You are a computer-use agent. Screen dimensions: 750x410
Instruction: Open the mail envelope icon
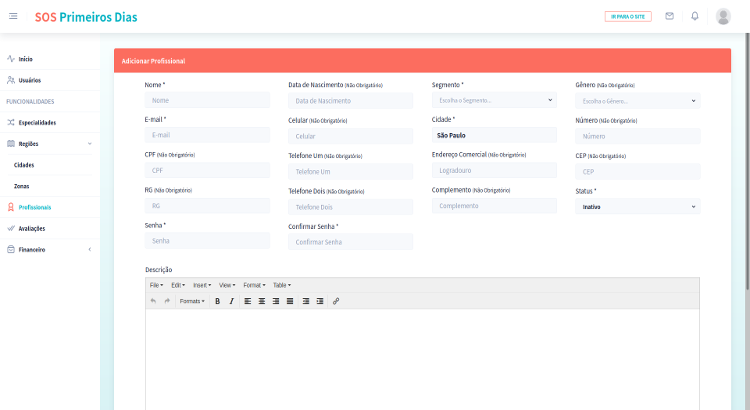tap(669, 16)
